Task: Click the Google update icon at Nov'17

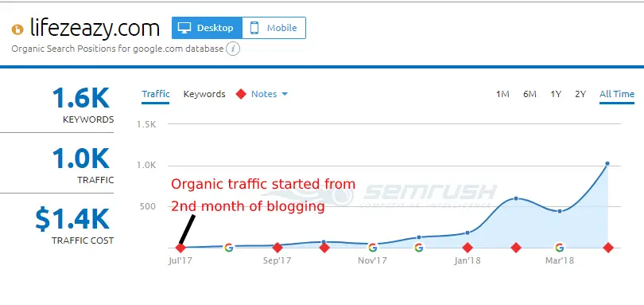Action: pos(373,248)
